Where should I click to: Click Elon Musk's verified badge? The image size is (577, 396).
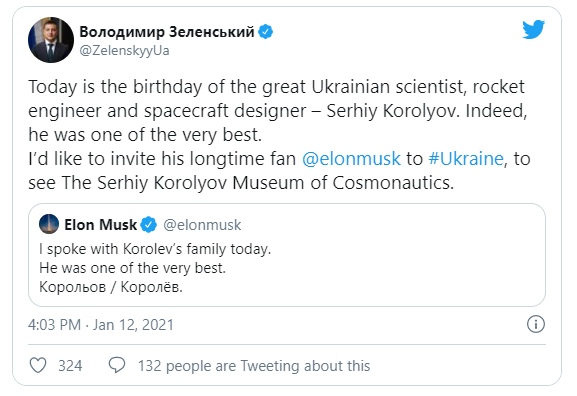(x=149, y=224)
